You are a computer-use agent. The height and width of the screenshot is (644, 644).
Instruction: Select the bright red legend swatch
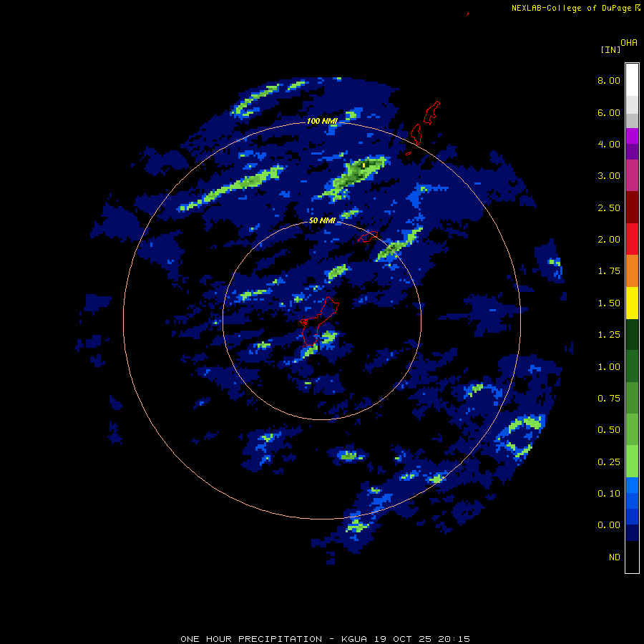632,239
